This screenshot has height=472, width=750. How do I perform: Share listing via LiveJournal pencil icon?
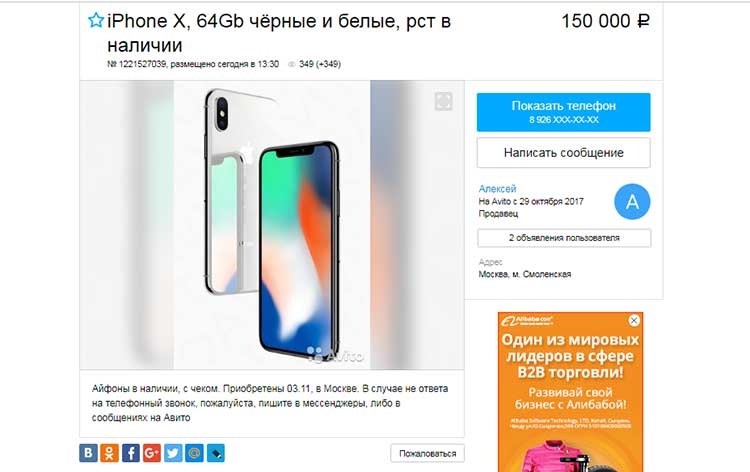tap(216, 453)
